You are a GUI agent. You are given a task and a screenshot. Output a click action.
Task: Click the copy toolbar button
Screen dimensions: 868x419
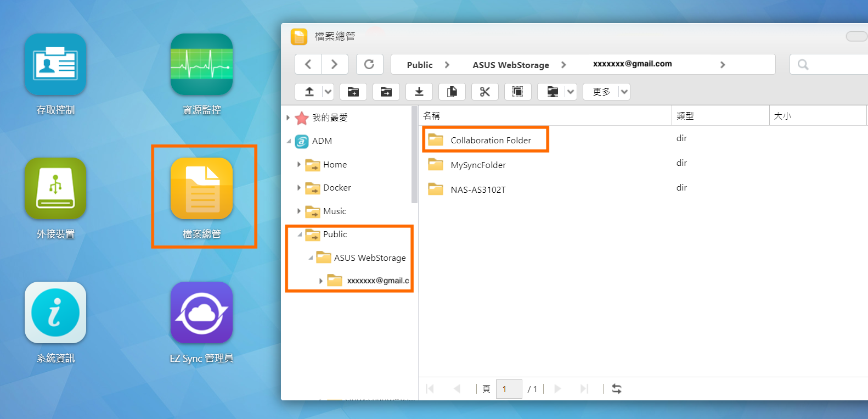[x=452, y=92]
